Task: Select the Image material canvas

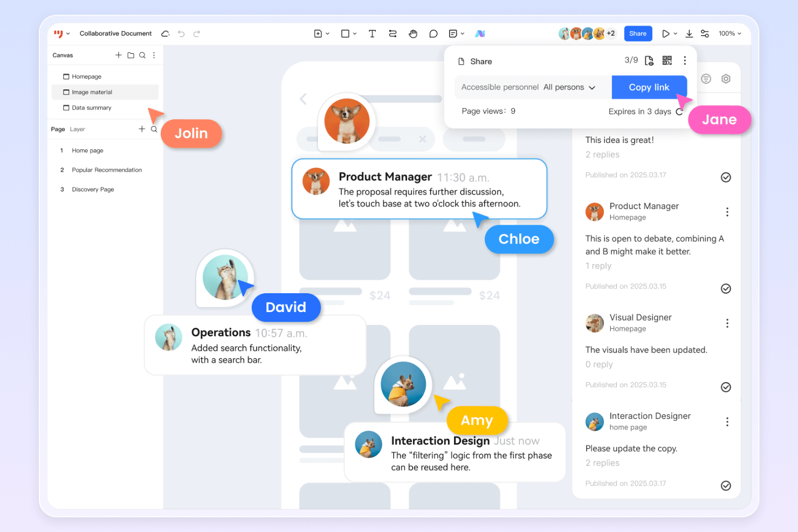Action: point(105,92)
